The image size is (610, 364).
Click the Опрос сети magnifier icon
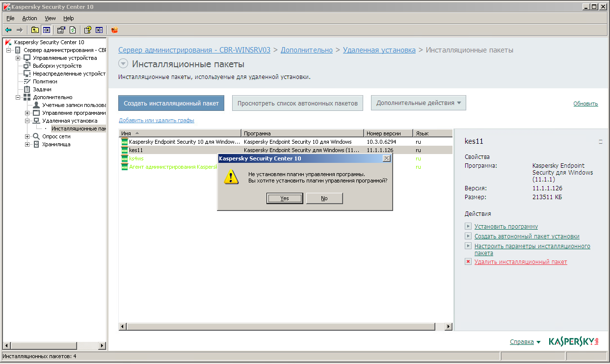(36, 136)
